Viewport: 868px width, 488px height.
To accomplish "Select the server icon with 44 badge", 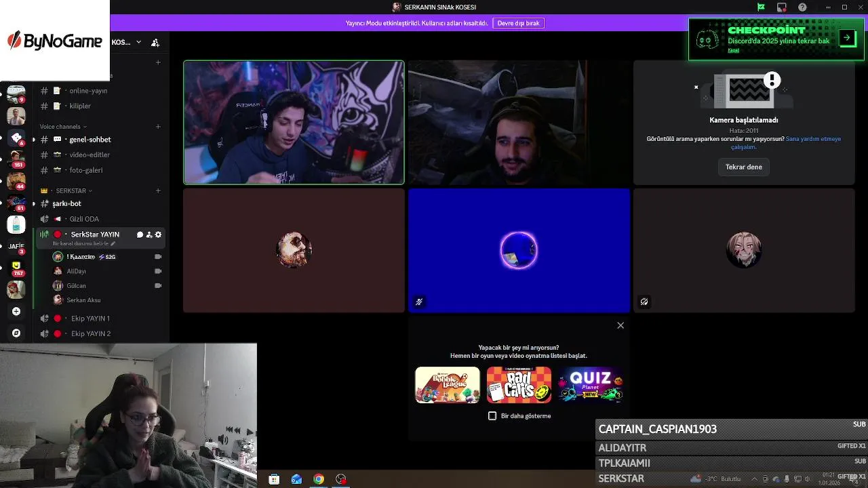I will click(x=16, y=181).
